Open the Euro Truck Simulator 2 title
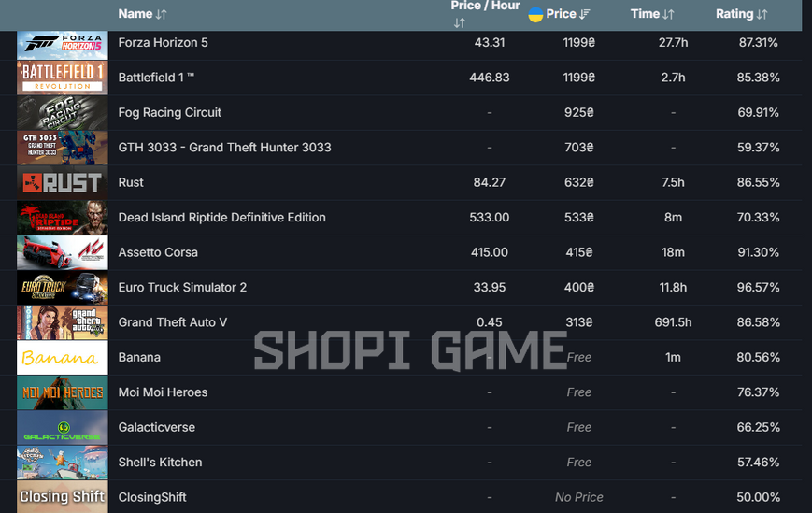This screenshot has height=513, width=812. pos(182,287)
